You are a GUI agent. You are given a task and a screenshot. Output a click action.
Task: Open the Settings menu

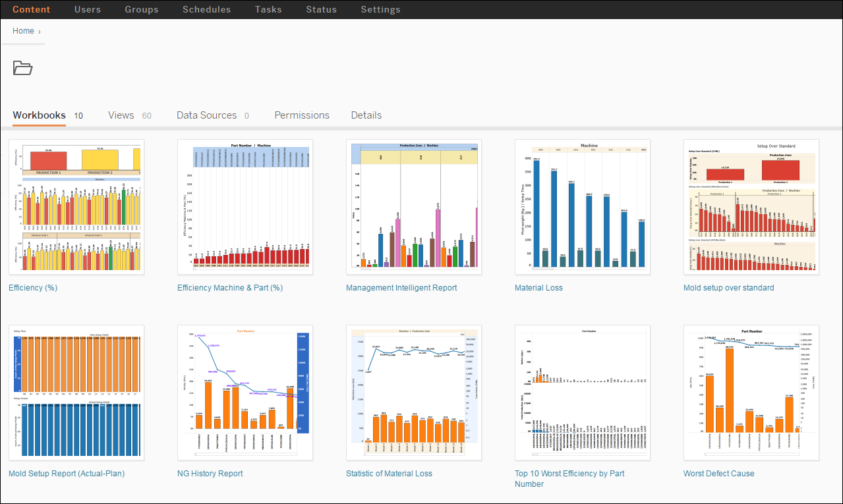pyautogui.click(x=380, y=9)
